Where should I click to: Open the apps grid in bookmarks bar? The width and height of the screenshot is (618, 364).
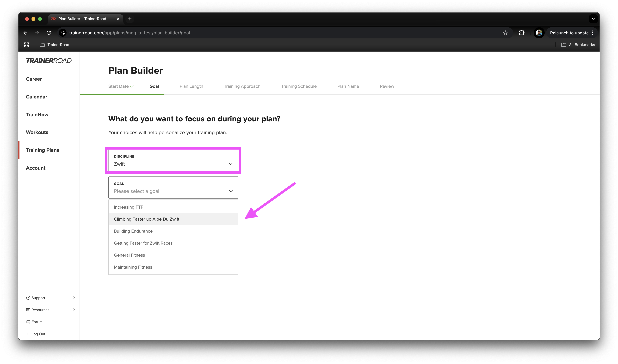[26, 45]
